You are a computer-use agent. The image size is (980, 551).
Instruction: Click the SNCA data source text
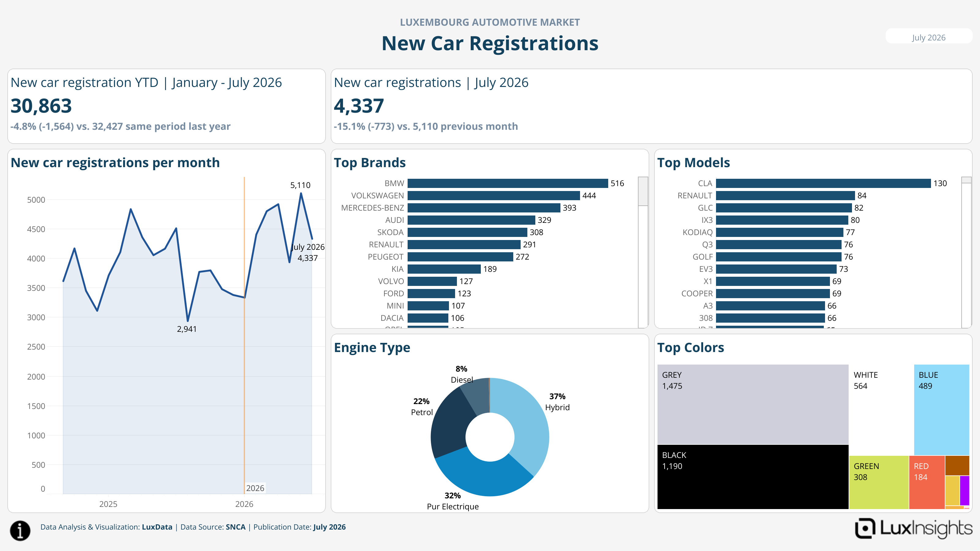pyautogui.click(x=236, y=527)
